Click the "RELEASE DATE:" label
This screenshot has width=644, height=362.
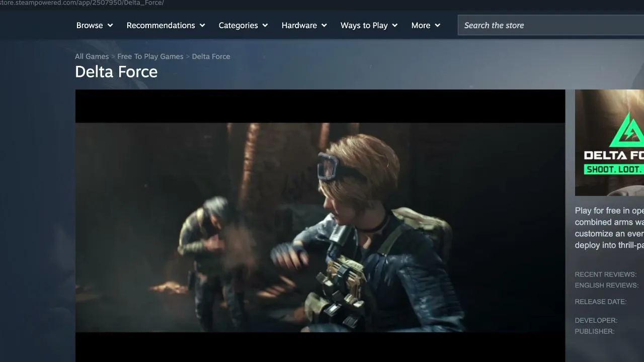point(601,302)
